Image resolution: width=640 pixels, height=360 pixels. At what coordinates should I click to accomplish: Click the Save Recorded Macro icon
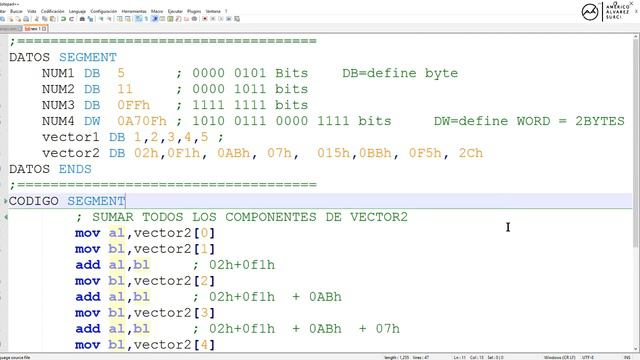(237, 19)
